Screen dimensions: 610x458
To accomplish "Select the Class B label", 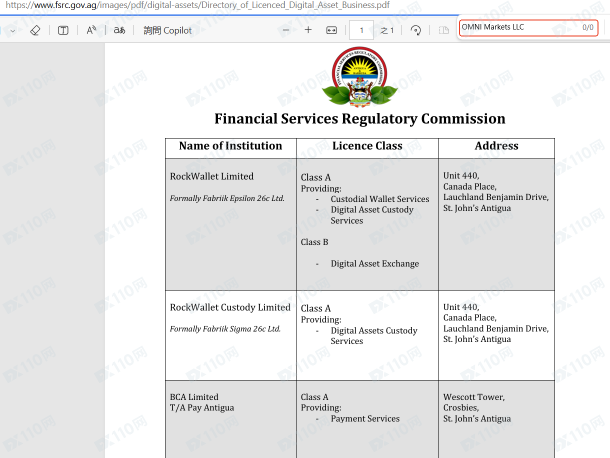I will [x=314, y=242].
